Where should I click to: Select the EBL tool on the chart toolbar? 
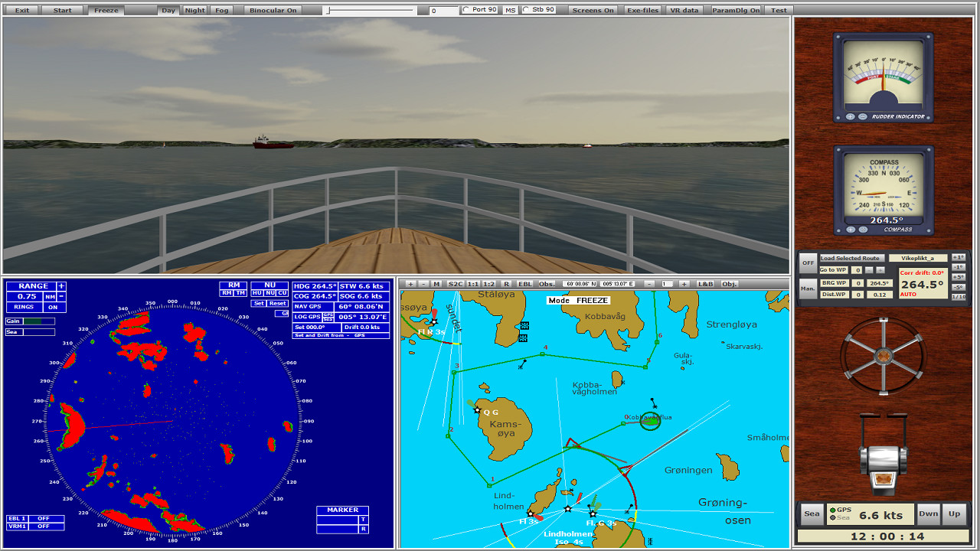click(526, 283)
